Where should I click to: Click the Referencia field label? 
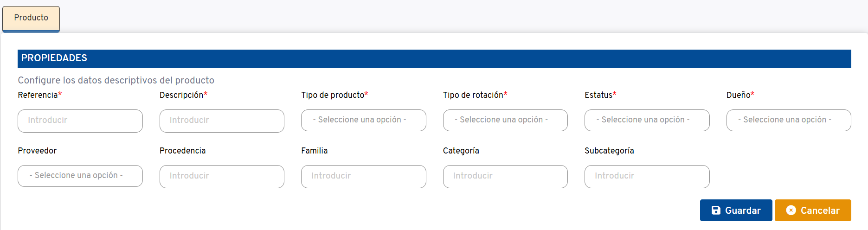38,95
